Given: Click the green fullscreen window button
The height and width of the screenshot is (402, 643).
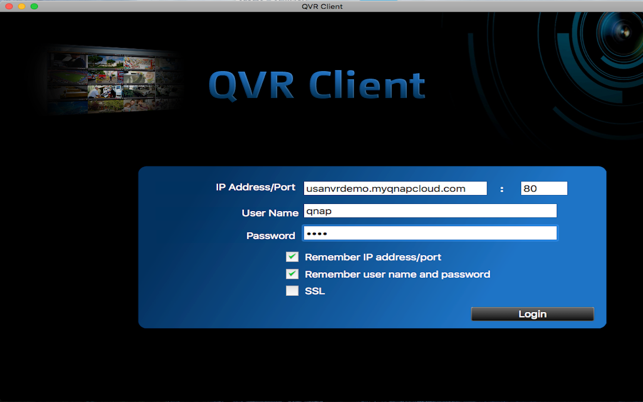Looking at the screenshot, I should coord(34,6).
